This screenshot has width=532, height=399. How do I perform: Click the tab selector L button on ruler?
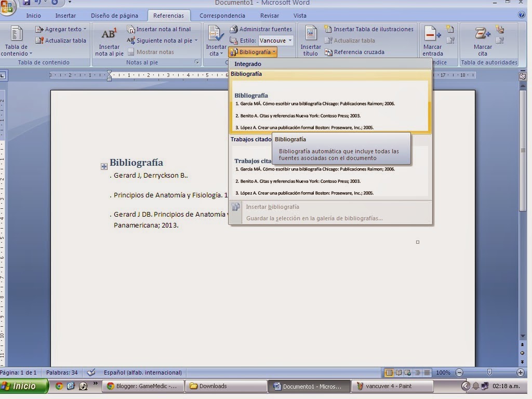point(3,75)
